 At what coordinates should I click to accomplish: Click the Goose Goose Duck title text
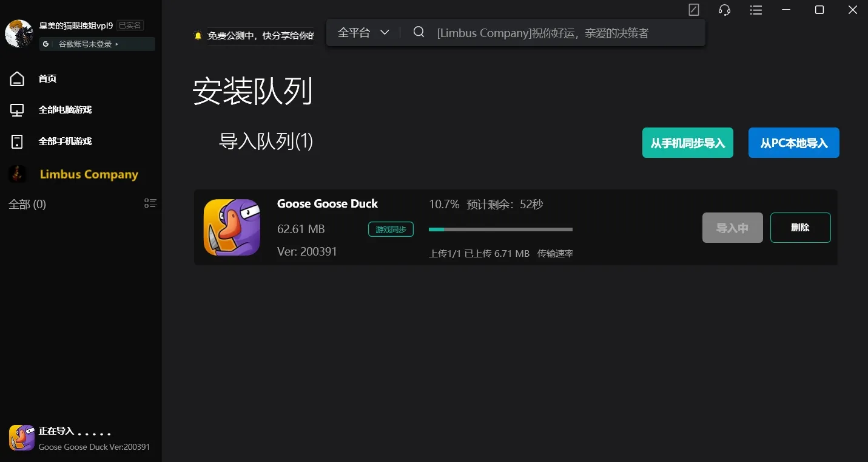point(328,203)
